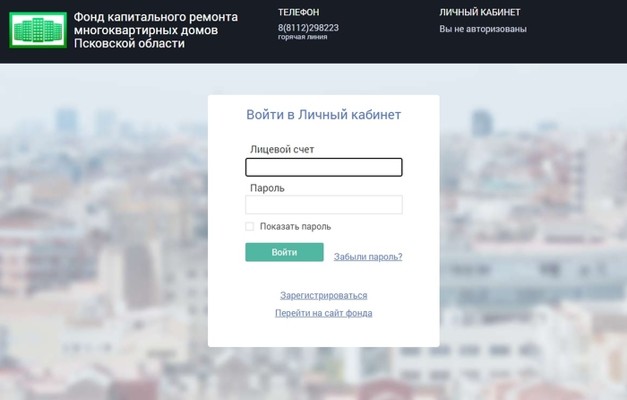The width and height of the screenshot is (627, 400).
Task: Click the 'Лицевой счет' field label
Action: [288, 149]
